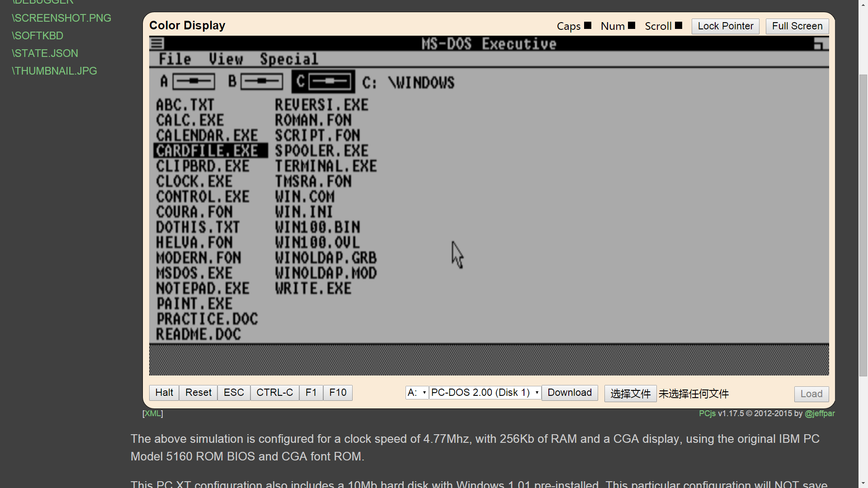The image size is (868, 488).
Task: Click the Num lock indicator
Action: click(x=632, y=26)
